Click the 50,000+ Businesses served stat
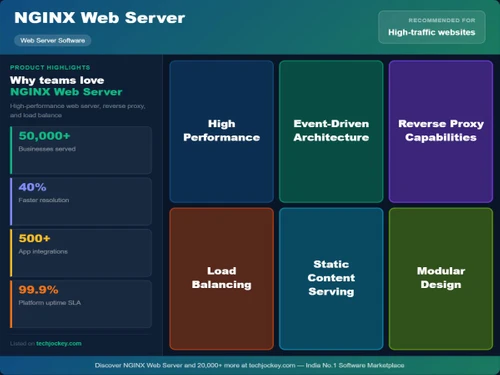This screenshot has height=375, width=500. tap(81, 150)
